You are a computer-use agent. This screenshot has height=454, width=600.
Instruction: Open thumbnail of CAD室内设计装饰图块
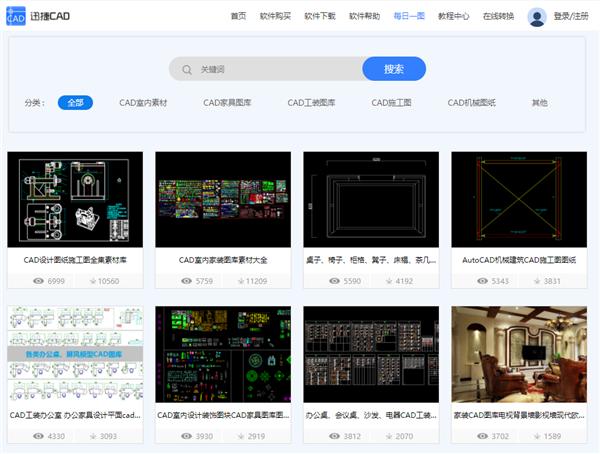[223, 354]
